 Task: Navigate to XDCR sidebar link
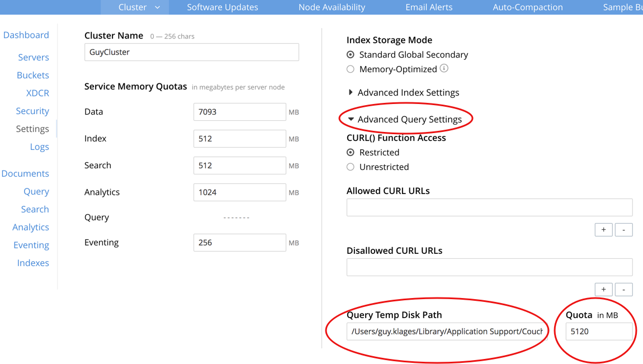click(x=37, y=93)
